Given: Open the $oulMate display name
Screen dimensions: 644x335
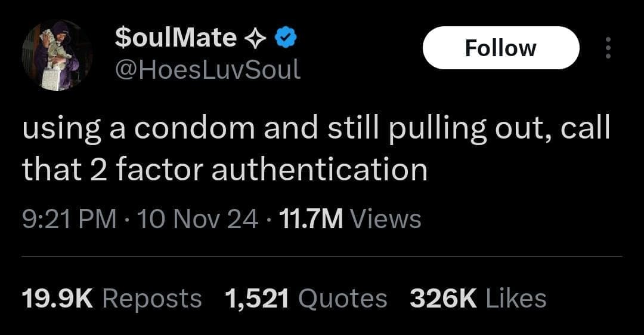Looking at the screenshot, I should (x=175, y=38).
